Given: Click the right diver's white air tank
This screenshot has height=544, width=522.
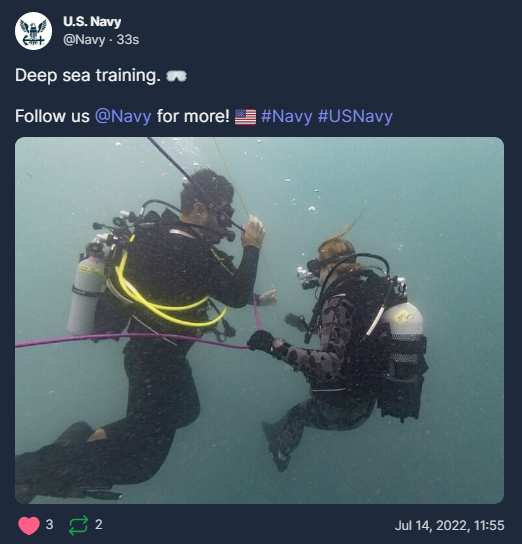Looking at the screenshot, I should [x=404, y=320].
